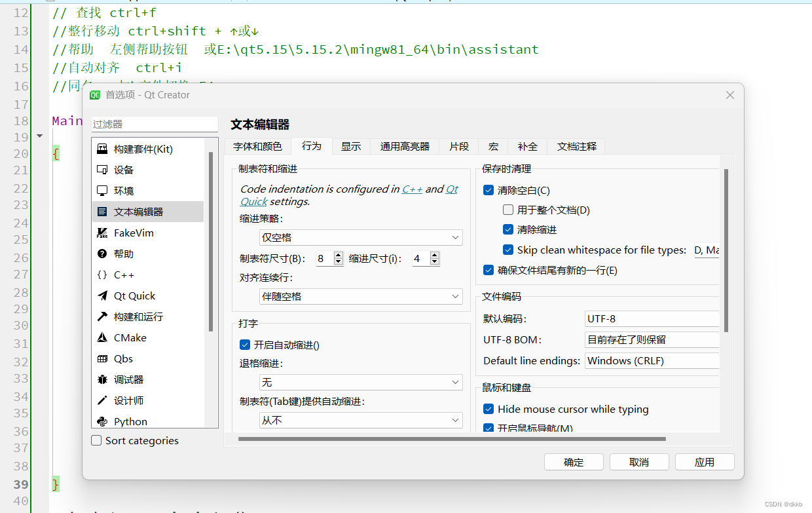Switch to 文档注释 tab
812x513 pixels.
point(577,146)
